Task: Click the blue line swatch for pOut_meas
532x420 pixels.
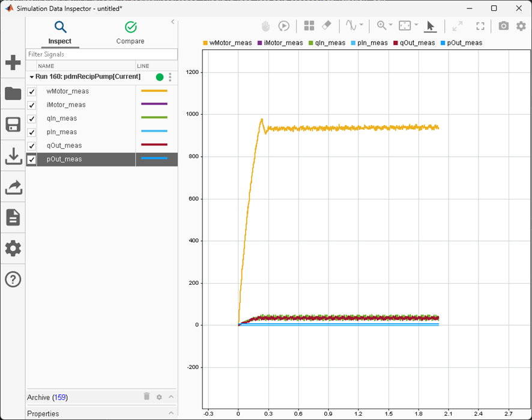Action: 154,158
